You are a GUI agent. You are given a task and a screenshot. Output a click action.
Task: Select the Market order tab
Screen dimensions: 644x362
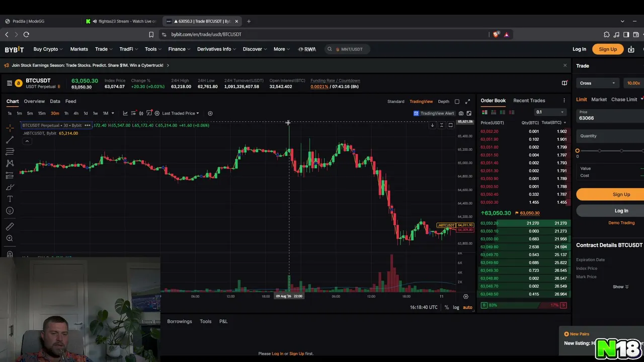(x=599, y=100)
